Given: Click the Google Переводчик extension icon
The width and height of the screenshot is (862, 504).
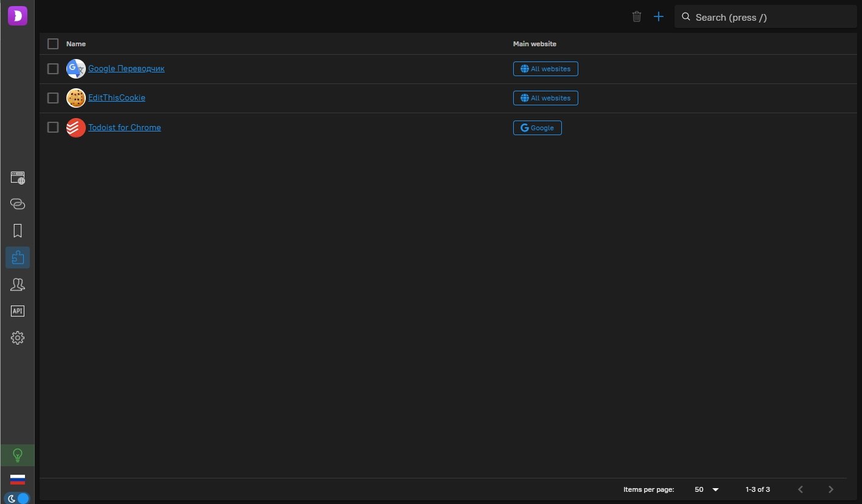Looking at the screenshot, I should point(76,69).
